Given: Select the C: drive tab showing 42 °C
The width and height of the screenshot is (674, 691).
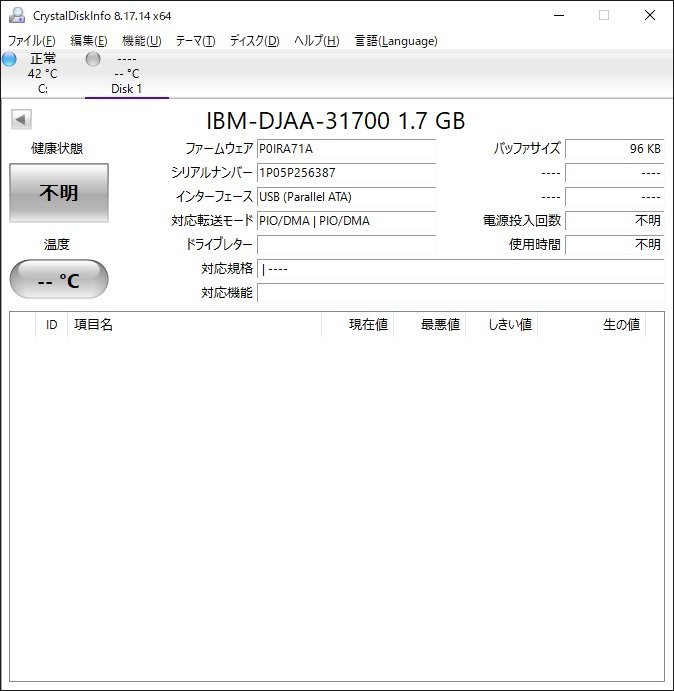Looking at the screenshot, I should pos(42,73).
